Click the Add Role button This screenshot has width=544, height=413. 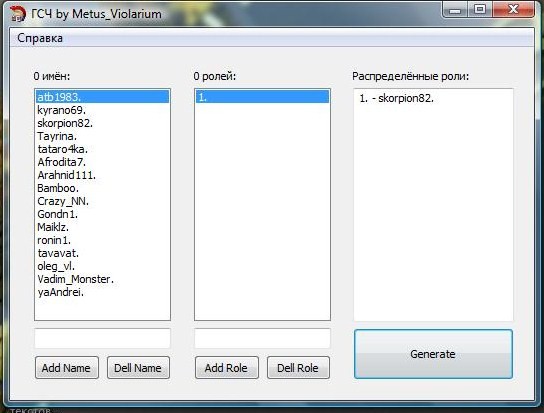pyautogui.click(x=227, y=368)
